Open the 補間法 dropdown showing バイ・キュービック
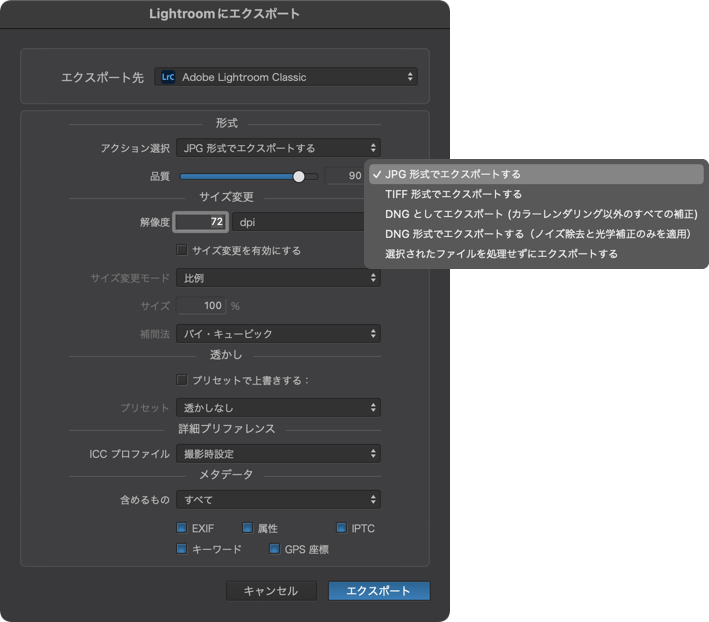 (x=278, y=334)
